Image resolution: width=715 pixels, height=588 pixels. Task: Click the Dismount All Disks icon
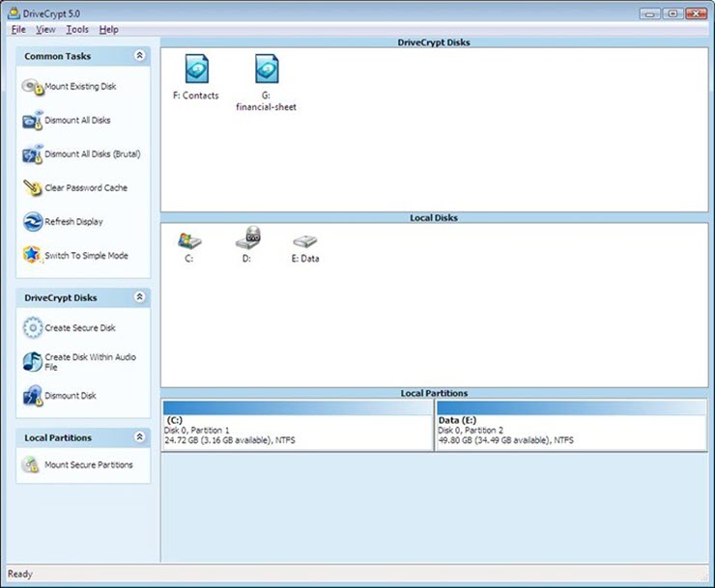[32, 121]
